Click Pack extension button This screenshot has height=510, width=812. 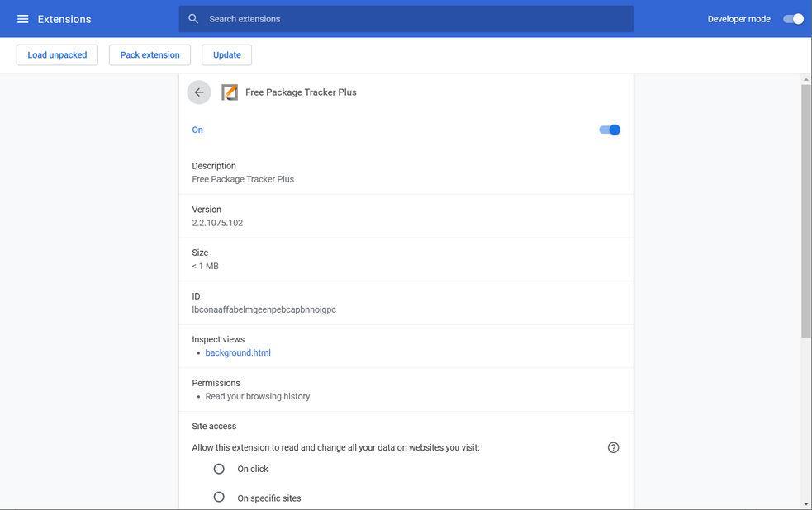click(x=150, y=54)
